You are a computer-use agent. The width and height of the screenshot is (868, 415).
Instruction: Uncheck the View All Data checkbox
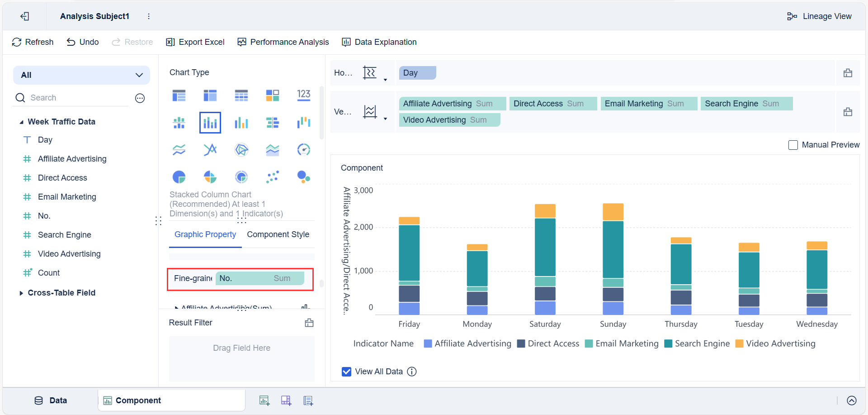[346, 372]
